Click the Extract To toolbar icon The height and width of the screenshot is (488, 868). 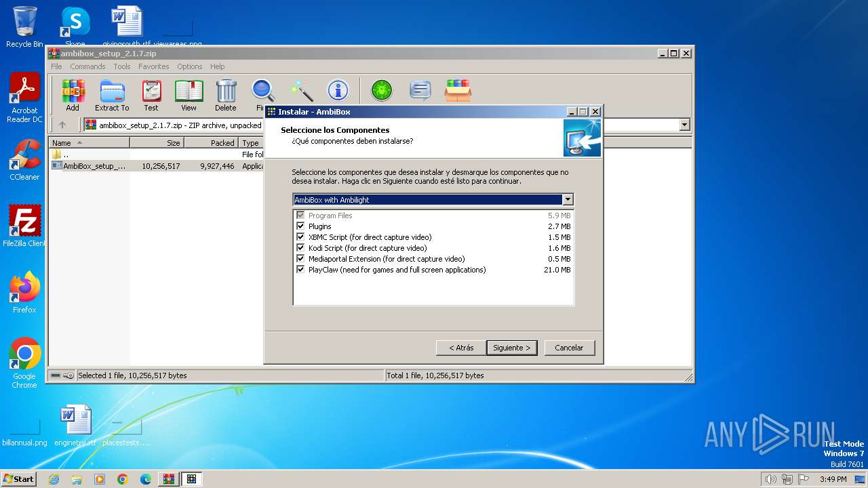(112, 96)
